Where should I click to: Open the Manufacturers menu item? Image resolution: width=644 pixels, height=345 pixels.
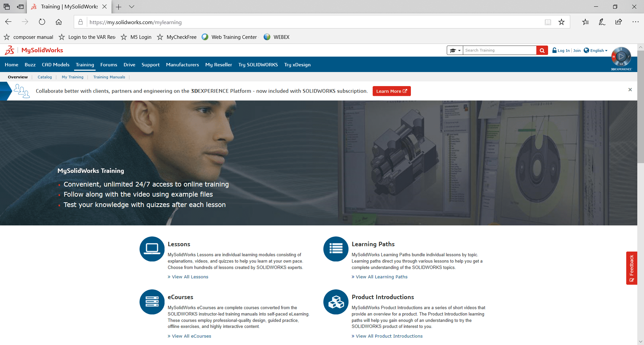coord(182,65)
